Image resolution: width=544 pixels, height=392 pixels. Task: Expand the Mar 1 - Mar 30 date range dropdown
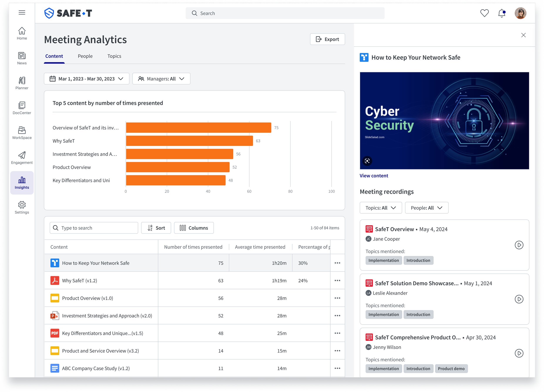click(x=86, y=79)
